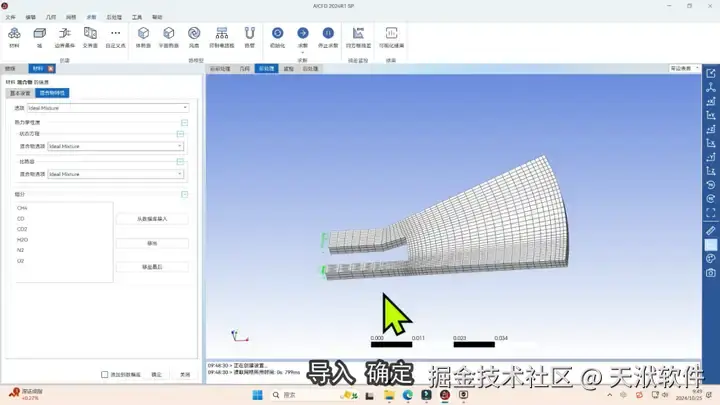Screen dimensions: 720x405
Task: Open the display mode dropdown above viewport
Action: (x=684, y=68)
